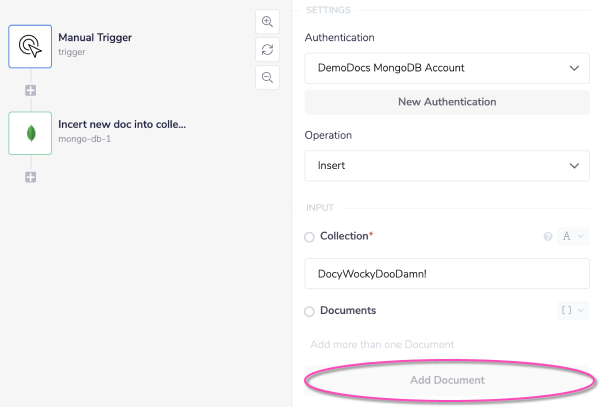Click the Add Document button
The image size is (600, 407).
tap(447, 380)
